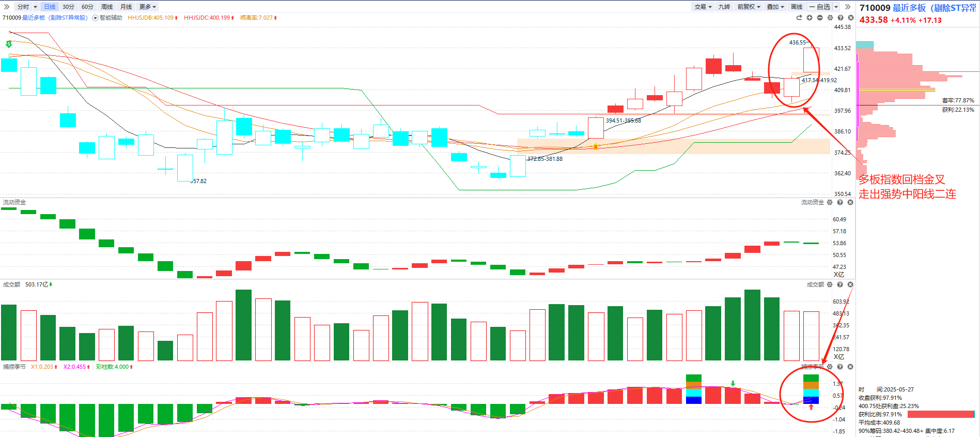Open 成交额 panel help icon
This screenshot has width=980, height=437.
pyautogui.click(x=840, y=284)
